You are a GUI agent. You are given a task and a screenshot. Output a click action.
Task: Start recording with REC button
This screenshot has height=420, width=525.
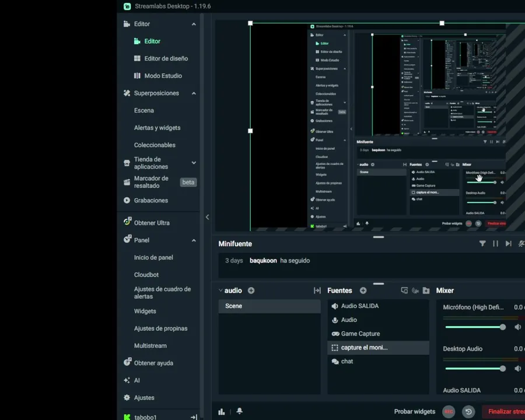tap(449, 412)
